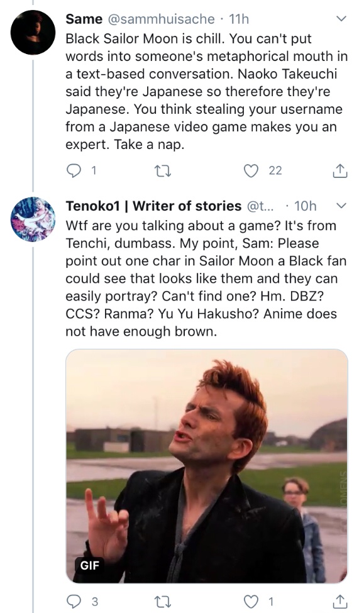Open the 'Tenoko1 | Writer of stories' profile name
The width and height of the screenshot is (364, 613).
point(153,206)
